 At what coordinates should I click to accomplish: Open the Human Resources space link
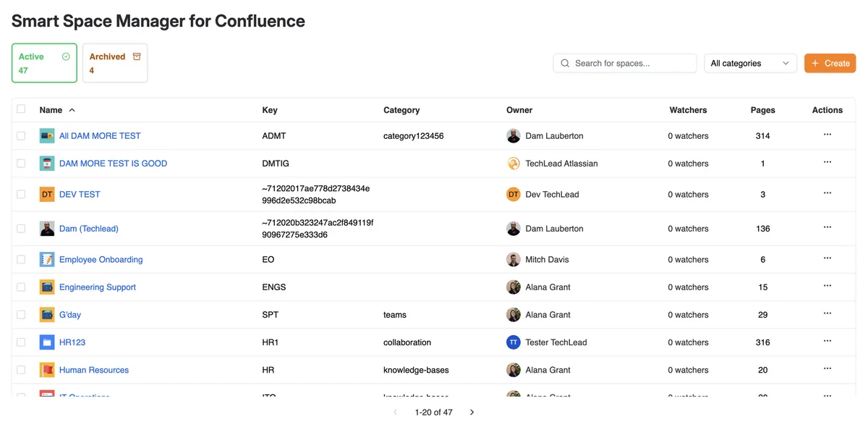coord(94,369)
